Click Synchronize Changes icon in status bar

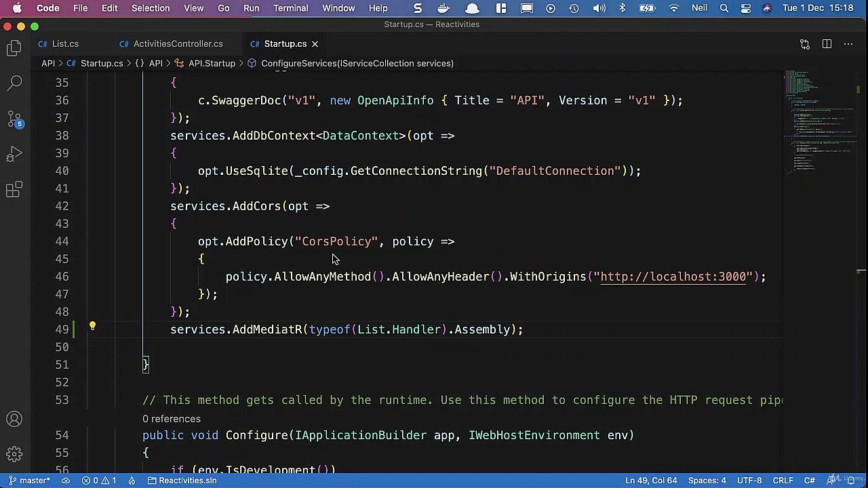pos(66,481)
